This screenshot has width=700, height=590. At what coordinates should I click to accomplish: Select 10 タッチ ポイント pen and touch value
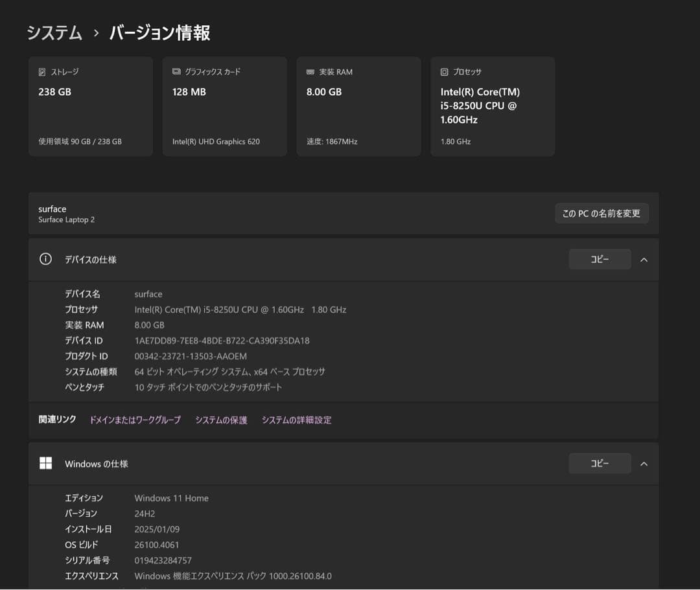point(208,387)
